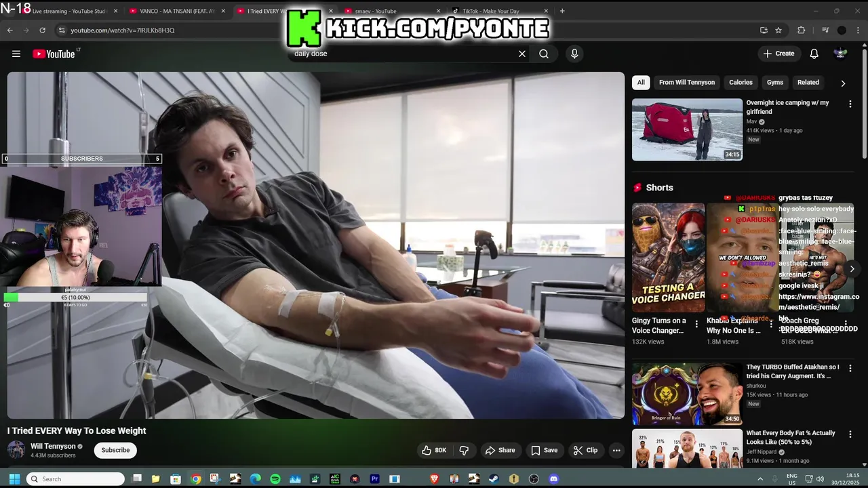Start voice search with the microphone
This screenshot has width=868, height=488.
pos(574,54)
